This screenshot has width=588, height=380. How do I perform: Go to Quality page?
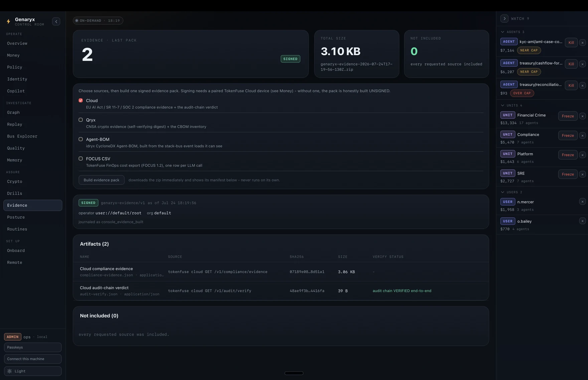pos(33,148)
